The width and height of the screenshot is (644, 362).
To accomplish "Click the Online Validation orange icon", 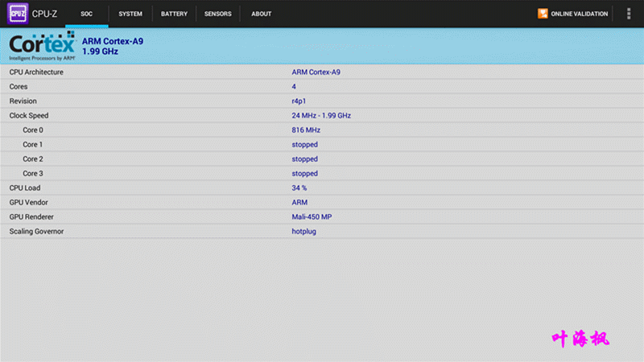I will 543,14.
